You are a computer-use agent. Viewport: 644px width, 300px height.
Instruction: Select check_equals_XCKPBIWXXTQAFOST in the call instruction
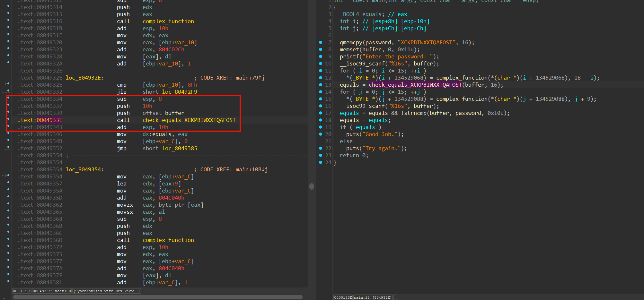[189, 120]
